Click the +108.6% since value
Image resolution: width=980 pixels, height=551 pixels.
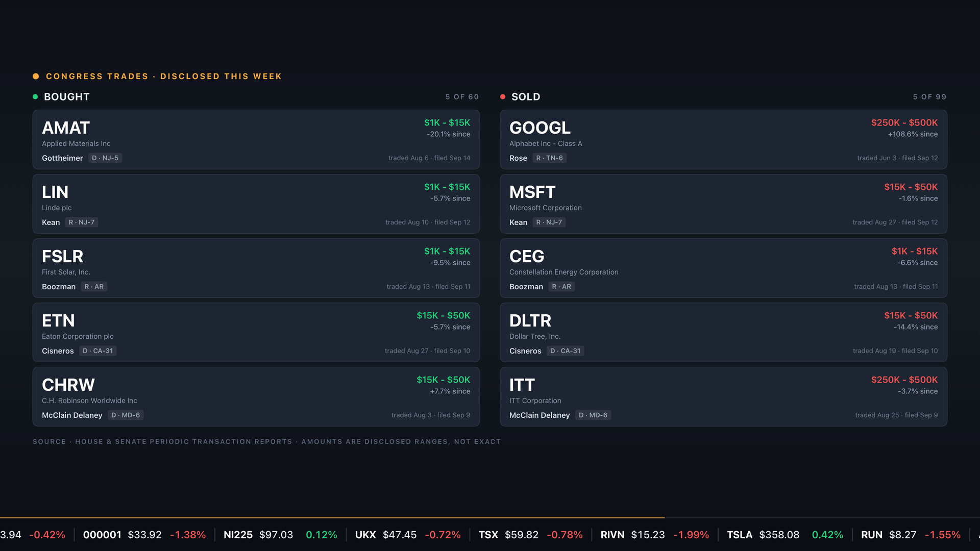pos(913,134)
